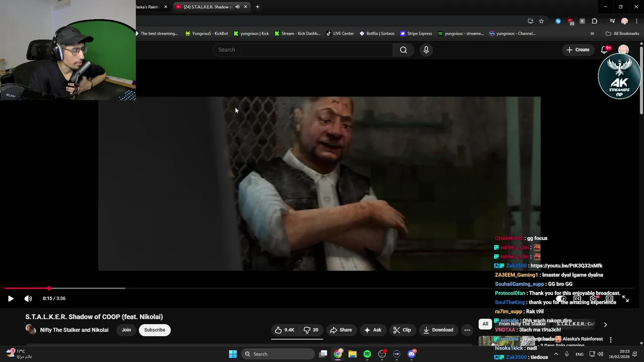Open the BotRix | Sorteos bookmark
644x362 pixels.
point(377,34)
